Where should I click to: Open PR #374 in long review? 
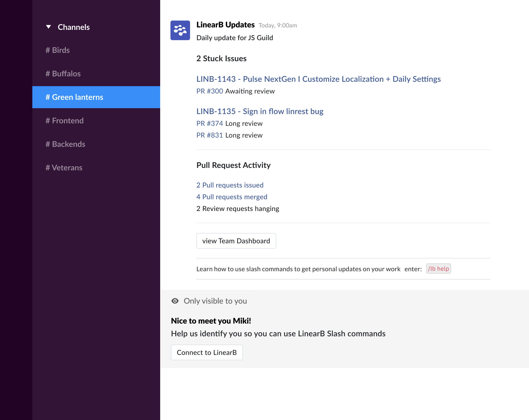click(x=209, y=123)
